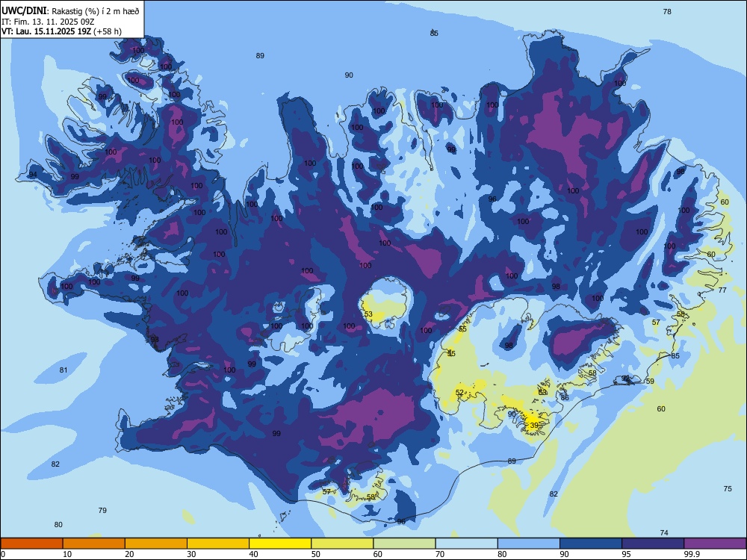
Task: Click the 70–80 pale blue legend swatch
Action: point(466,544)
